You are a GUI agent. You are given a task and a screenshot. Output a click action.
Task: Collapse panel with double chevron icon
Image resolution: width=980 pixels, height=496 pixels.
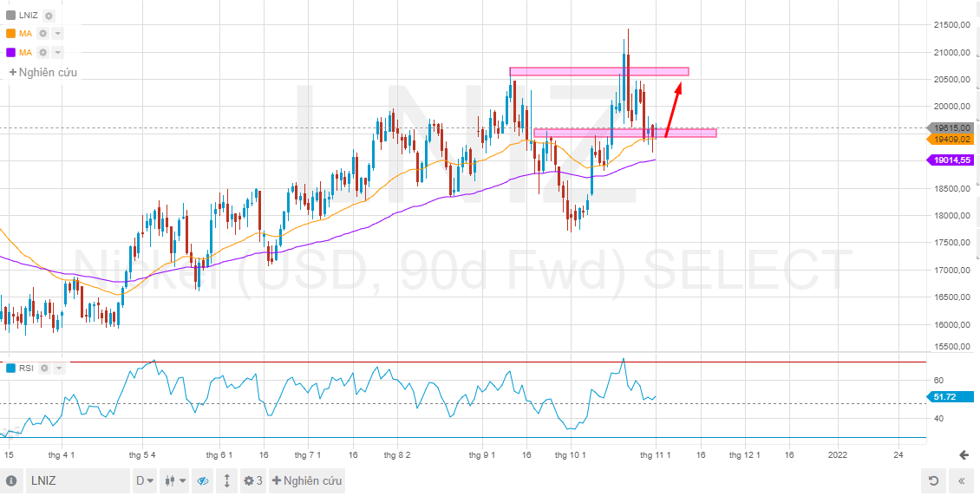[x=963, y=481]
